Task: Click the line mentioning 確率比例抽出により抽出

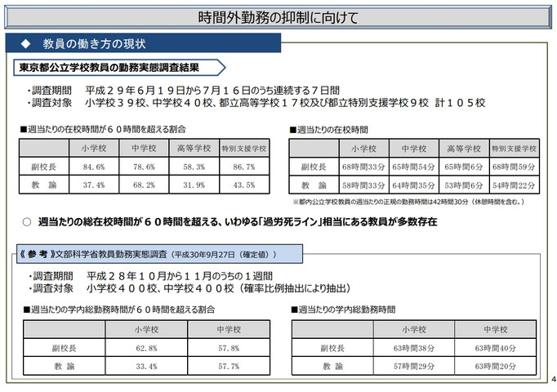Action: 190,288
